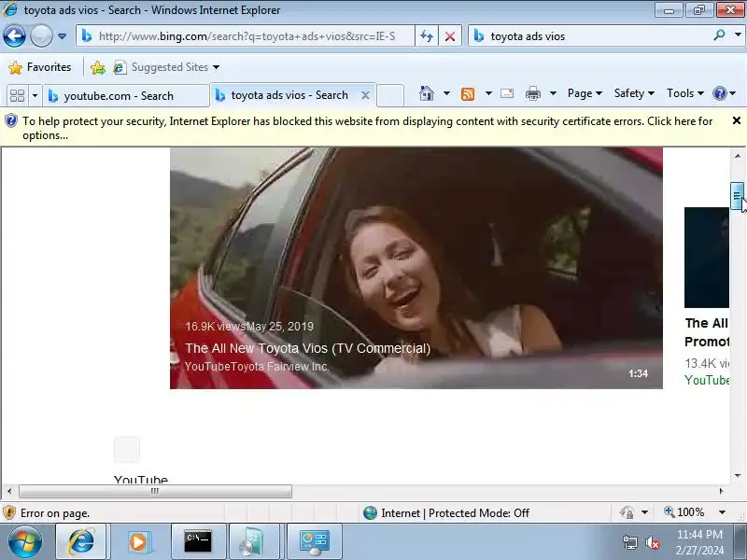Expand the zoom level dropdown arrow
The height and width of the screenshot is (560, 747).
722,512
